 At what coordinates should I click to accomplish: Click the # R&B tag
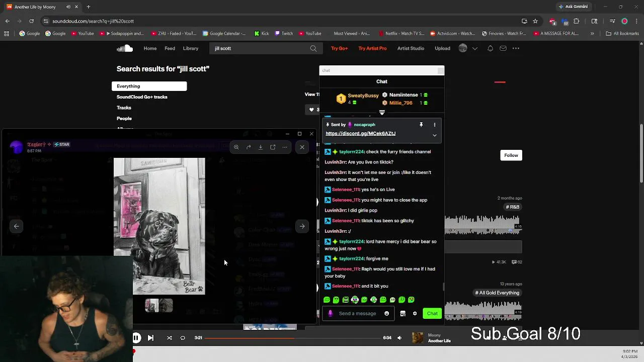click(x=513, y=207)
